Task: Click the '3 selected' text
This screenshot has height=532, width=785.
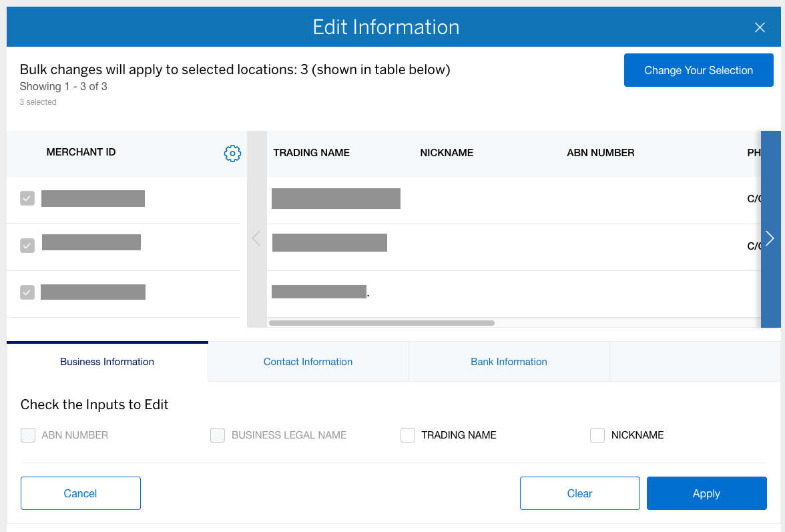Action: pos(38,102)
